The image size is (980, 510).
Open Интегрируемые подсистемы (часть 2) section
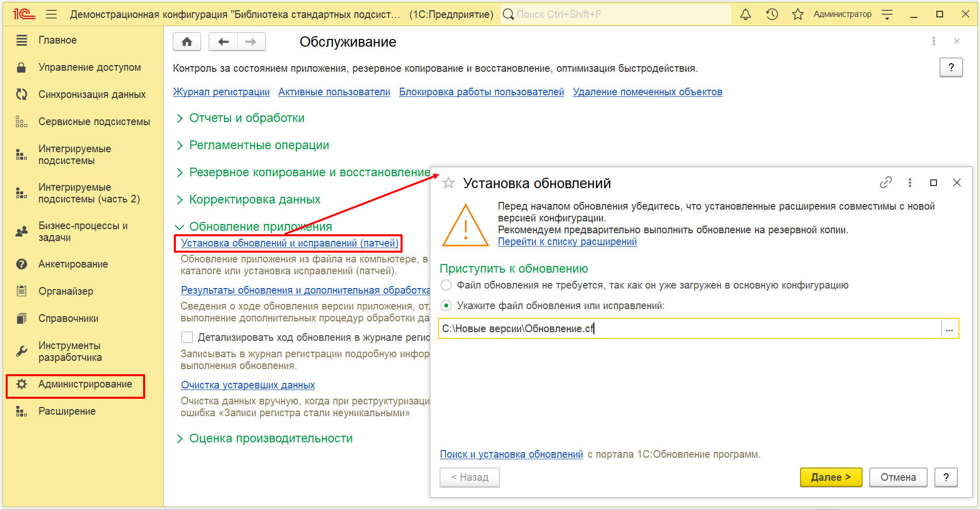89,193
